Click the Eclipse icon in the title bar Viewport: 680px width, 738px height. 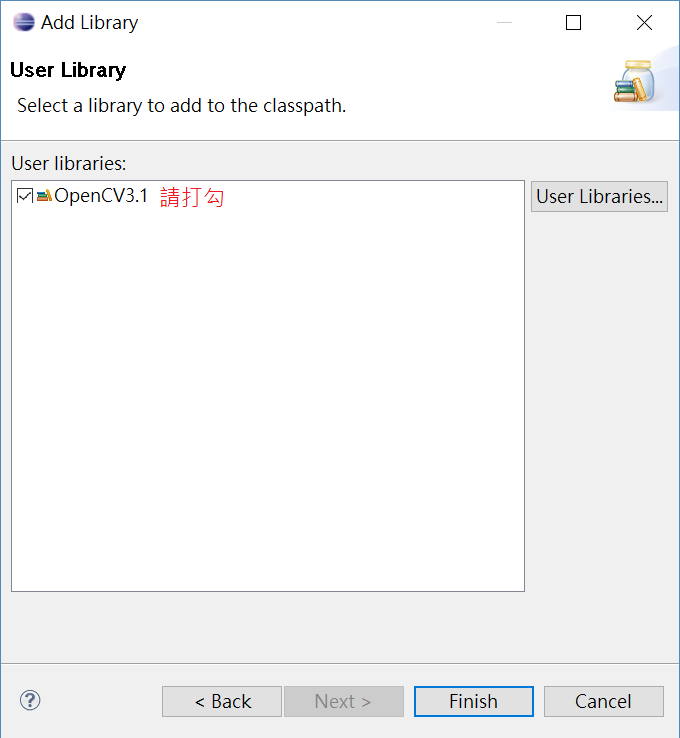point(24,22)
